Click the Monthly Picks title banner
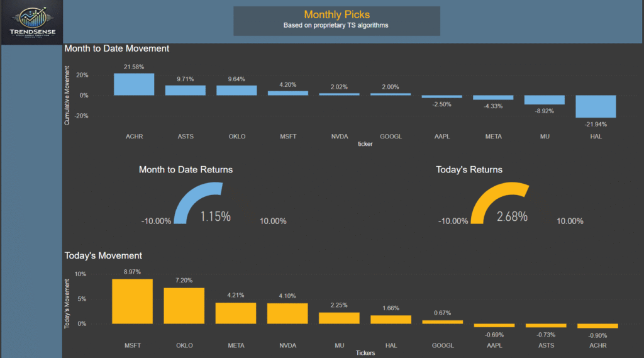Screen dimensions: 644x358 click(x=336, y=20)
